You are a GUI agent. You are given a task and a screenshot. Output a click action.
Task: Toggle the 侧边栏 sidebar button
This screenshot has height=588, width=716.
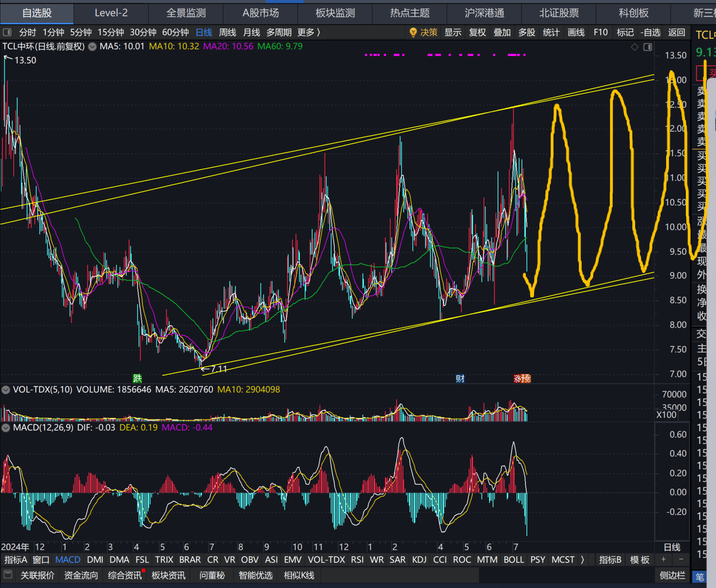(x=672, y=576)
